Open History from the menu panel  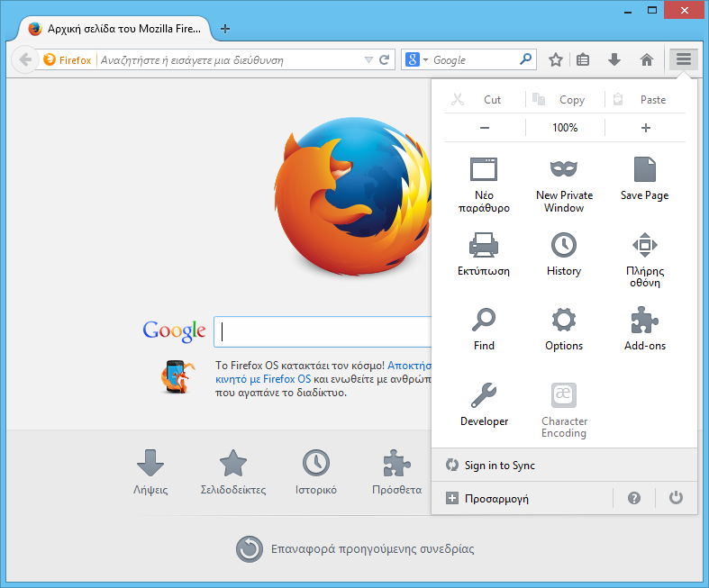(564, 254)
